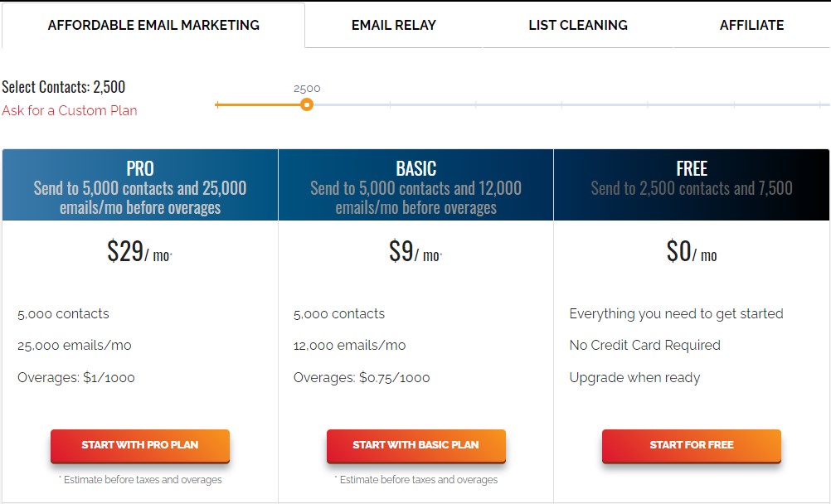Screen dimensions: 831x504
Task: Click the Start With Basic Plan button
Action: click(416, 446)
